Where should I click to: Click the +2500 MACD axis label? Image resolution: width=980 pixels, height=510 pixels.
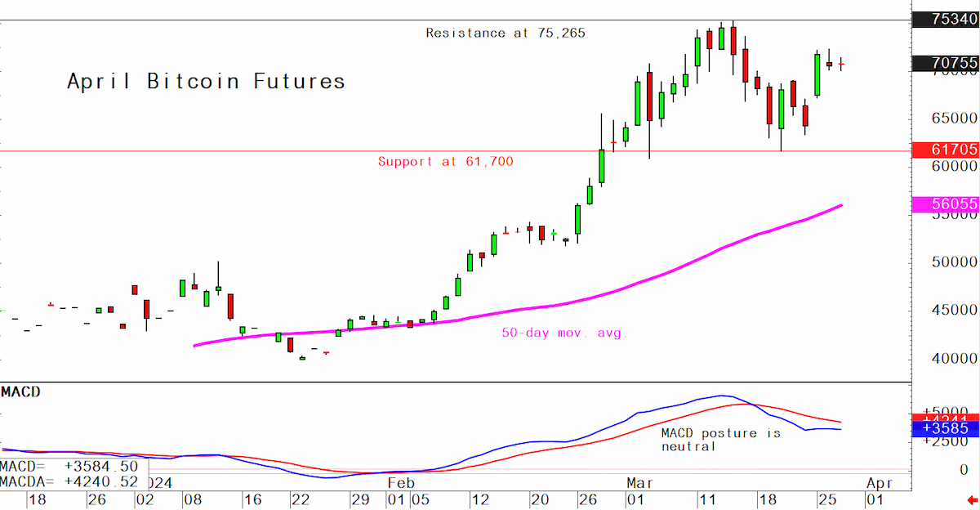point(945,441)
